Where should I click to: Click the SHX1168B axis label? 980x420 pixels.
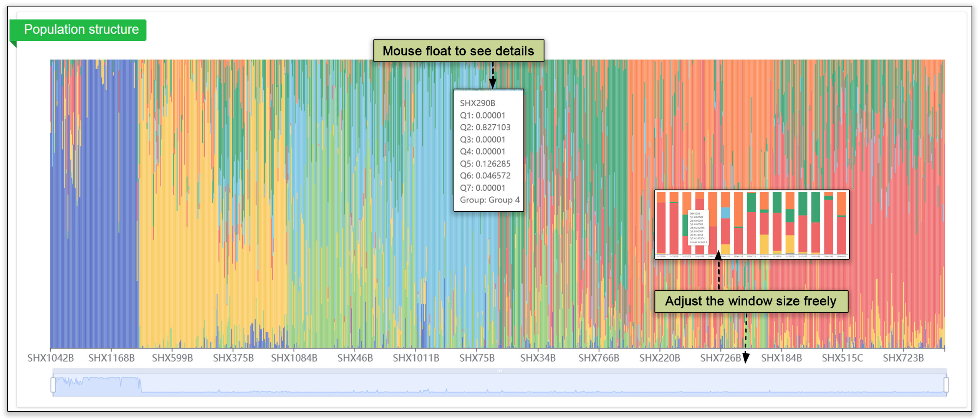tap(111, 358)
